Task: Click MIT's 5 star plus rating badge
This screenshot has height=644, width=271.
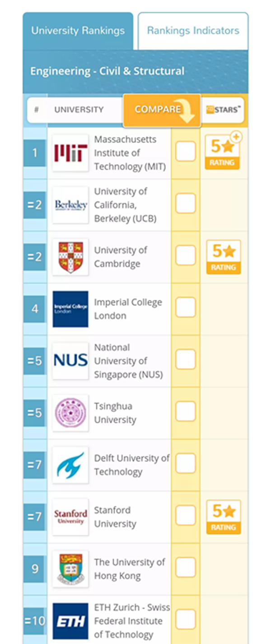Action: click(x=223, y=152)
